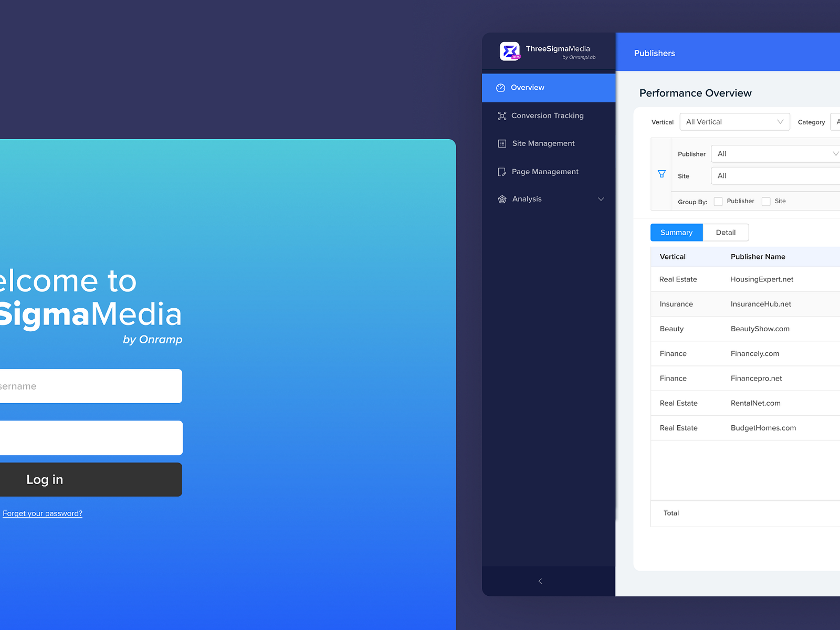The width and height of the screenshot is (840, 630).
Task: Open the Site filter dropdown
Action: click(x=775, y=175)
